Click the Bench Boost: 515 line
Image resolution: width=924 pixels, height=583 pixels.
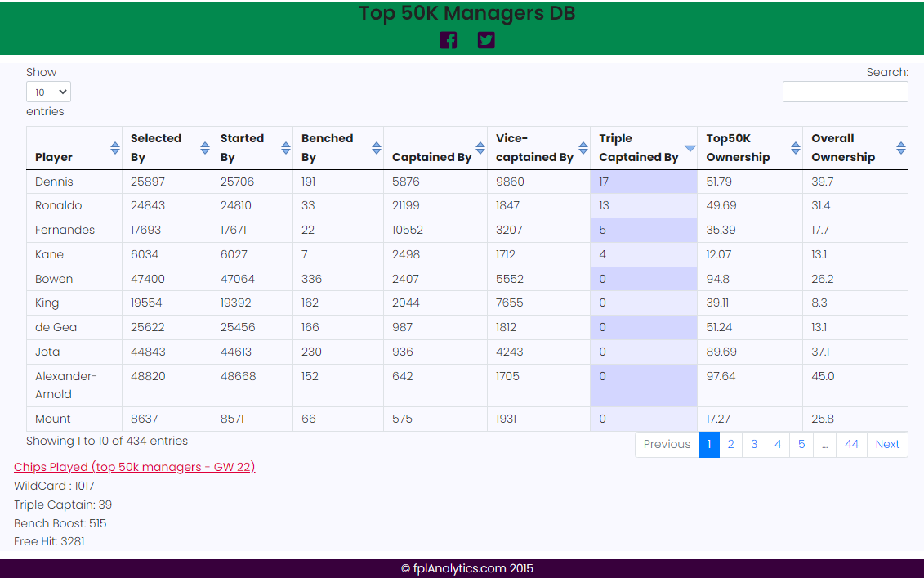[x=60, y=523]
